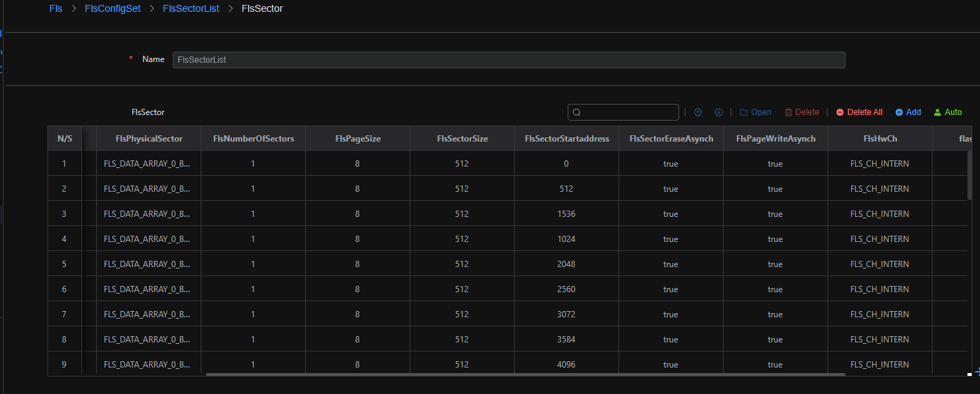980x394 pixels.
Task: Add a new FlsSector row
Action: (x=908, y=112)
